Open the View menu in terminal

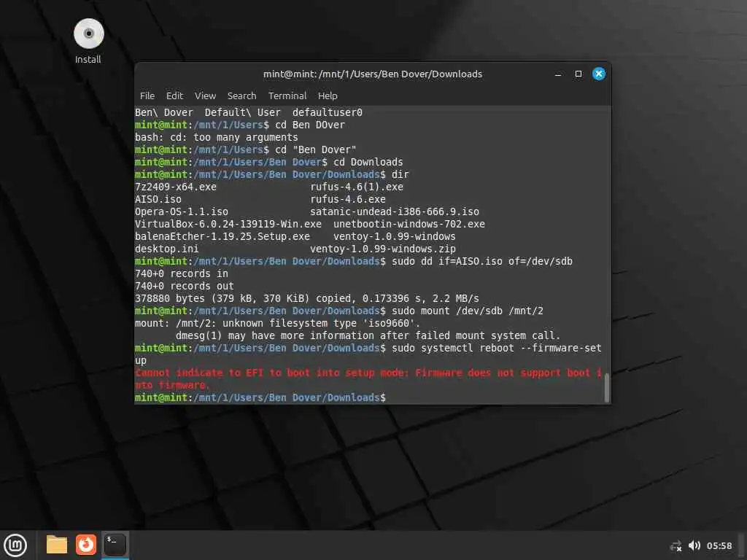pos(205,96)
